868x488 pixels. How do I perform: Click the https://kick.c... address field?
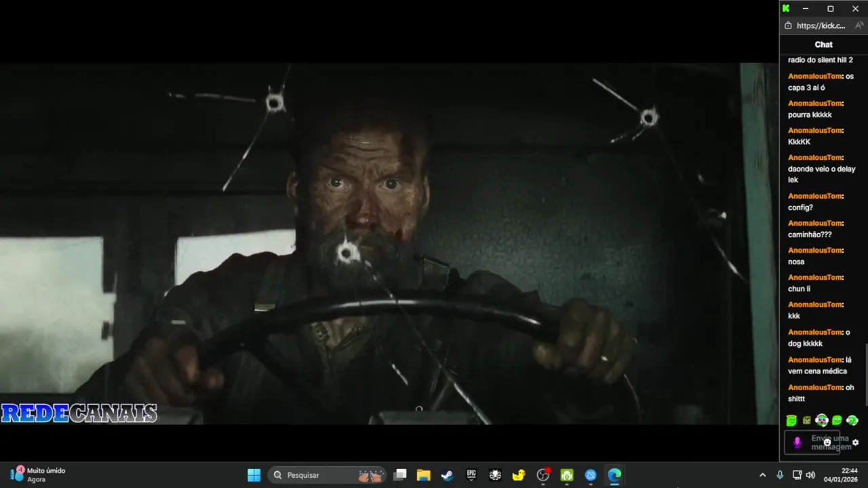821,26
